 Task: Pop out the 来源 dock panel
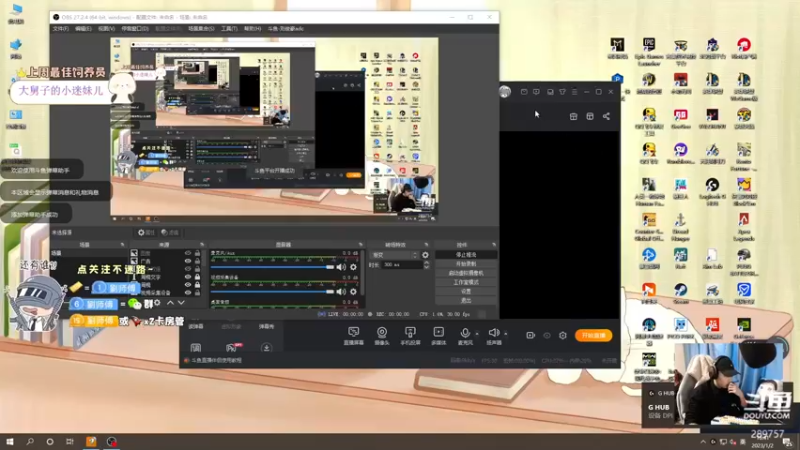pyautogui.click(x=202, y=245)
